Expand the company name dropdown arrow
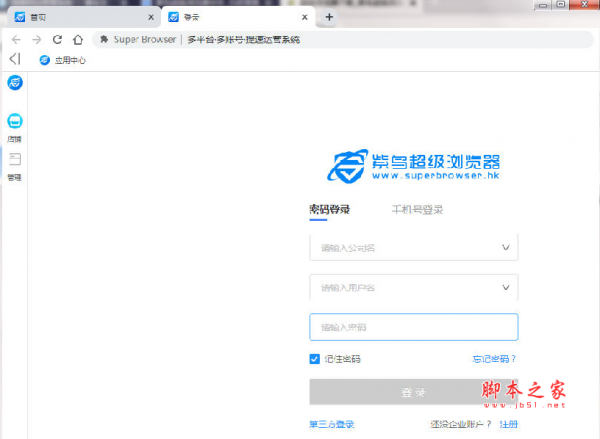Viewport: 600px width, 439px height. tap(506, 248)
